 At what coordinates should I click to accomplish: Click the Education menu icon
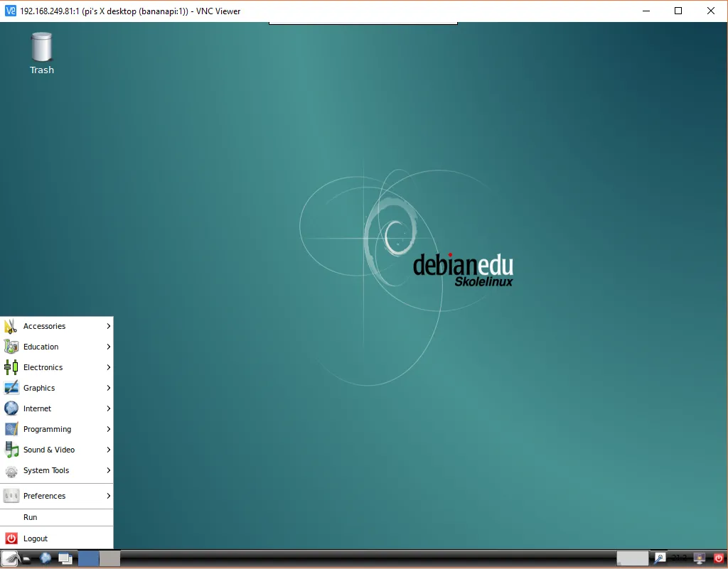[11, 347]
